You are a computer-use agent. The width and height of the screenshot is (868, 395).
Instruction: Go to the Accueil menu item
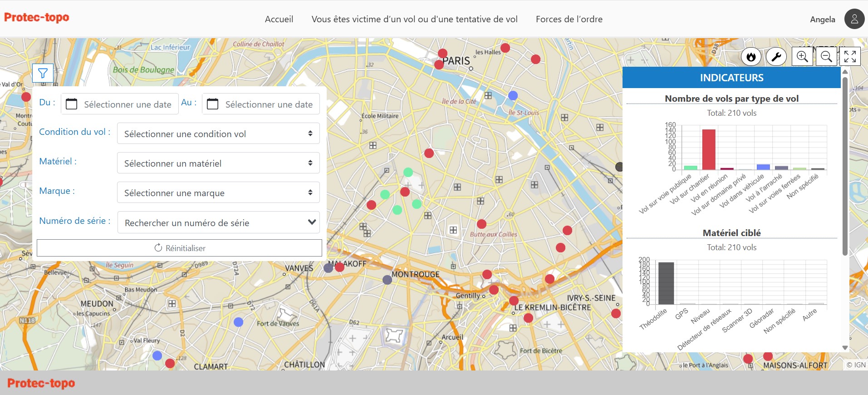click(279, 19)
